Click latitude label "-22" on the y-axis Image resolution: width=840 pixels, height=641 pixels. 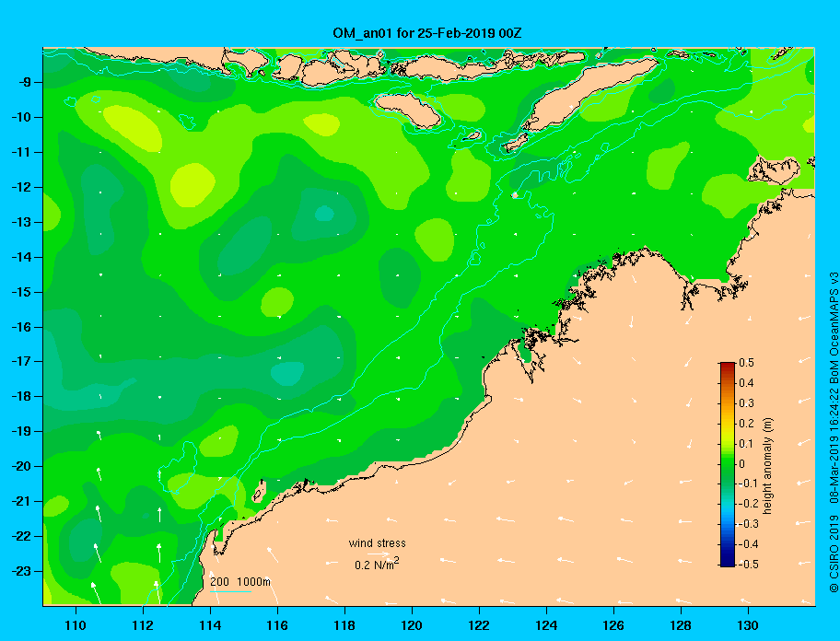tap(20, 536)
